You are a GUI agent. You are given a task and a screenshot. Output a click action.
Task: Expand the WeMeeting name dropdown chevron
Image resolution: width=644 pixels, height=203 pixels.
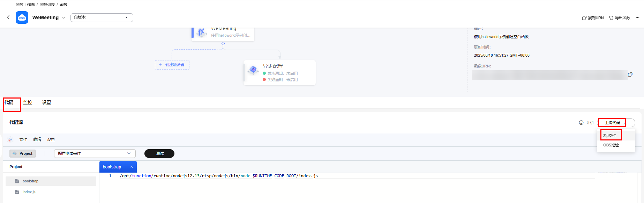(63, 18)
